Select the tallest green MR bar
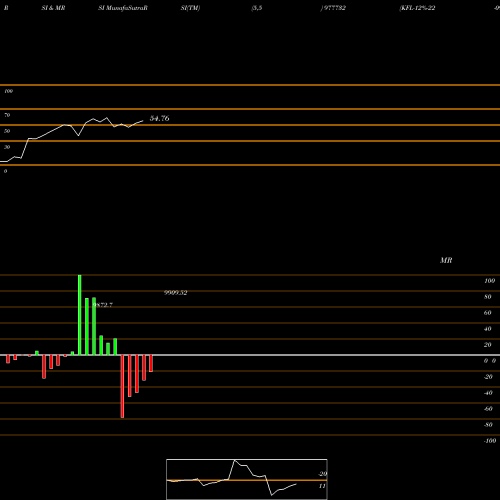The image size is (500, 500). point(80,315)
